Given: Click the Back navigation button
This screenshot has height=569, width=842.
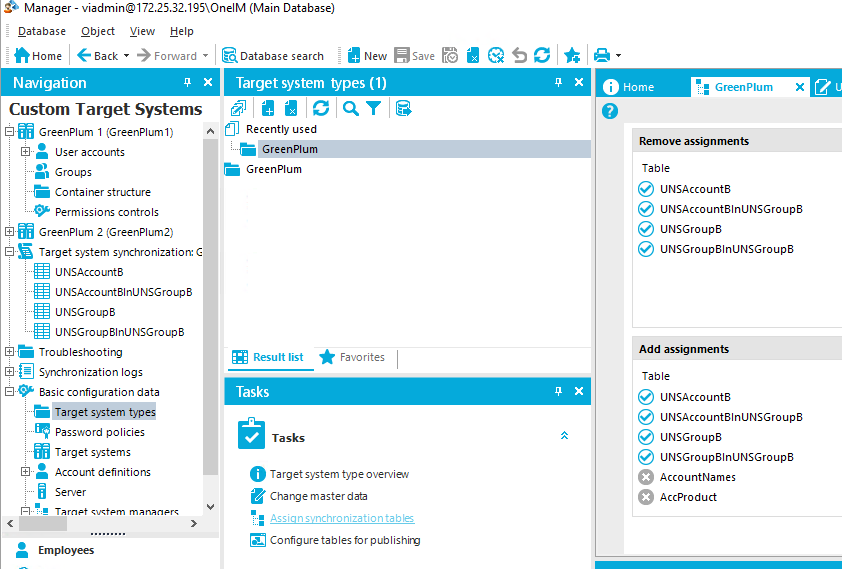Looking at the screenshot, I should (97, 55).
